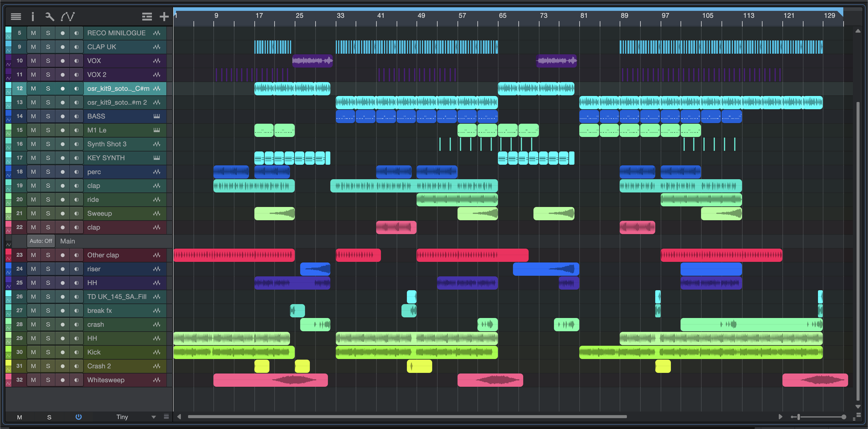Click the M1 Le instrument keyboard icon

click(157, 130)
